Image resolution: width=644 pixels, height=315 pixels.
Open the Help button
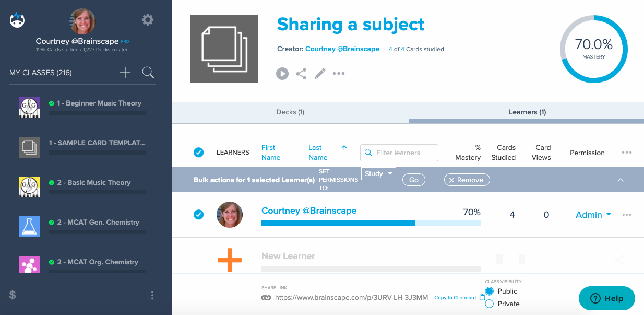607,298
